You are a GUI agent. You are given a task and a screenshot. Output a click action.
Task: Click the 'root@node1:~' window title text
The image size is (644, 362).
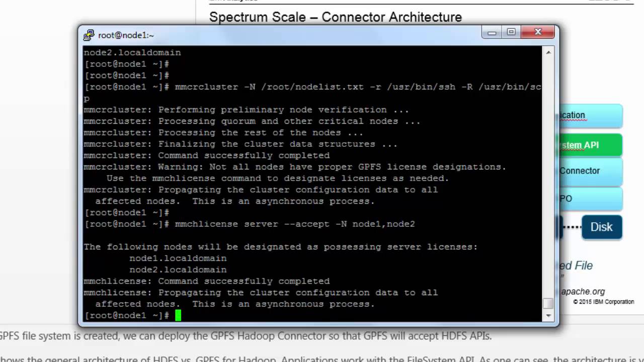click(126, 35)
